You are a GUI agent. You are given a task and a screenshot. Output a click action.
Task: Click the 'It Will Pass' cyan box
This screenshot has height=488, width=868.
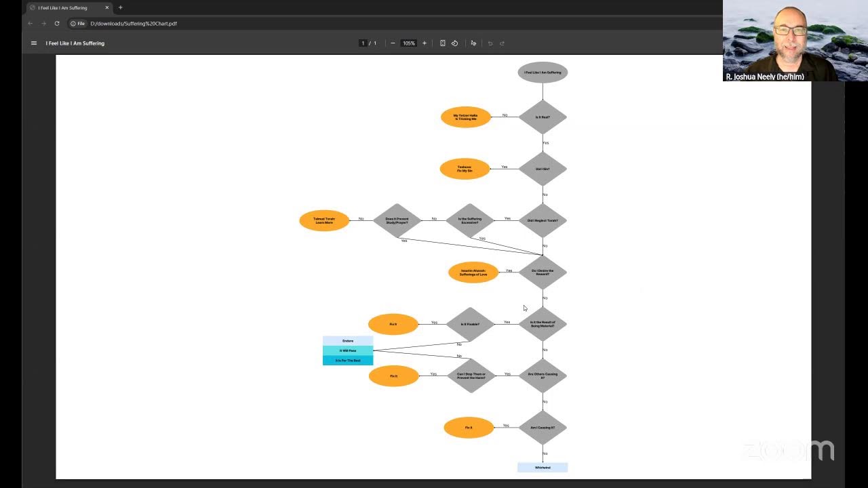click(x=348, y=350)
